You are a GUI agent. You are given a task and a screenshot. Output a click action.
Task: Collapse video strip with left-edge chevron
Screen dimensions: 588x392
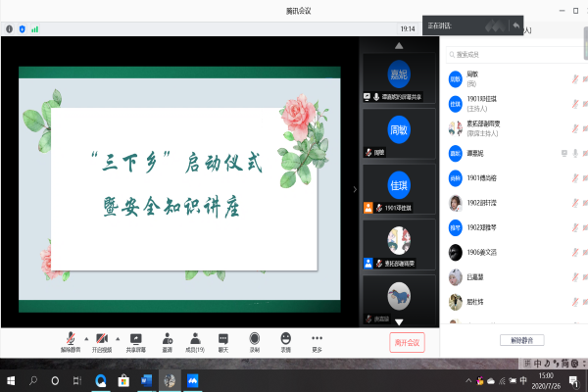355,189
